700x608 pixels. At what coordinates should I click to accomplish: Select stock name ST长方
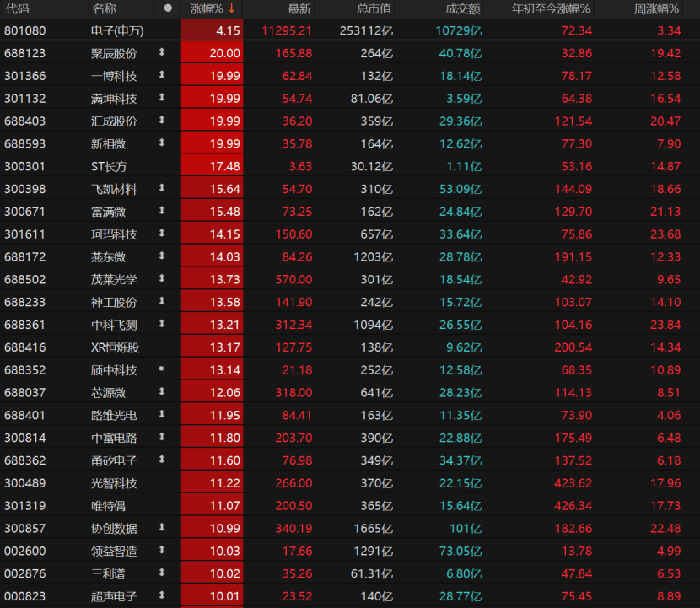click(109, 166)
